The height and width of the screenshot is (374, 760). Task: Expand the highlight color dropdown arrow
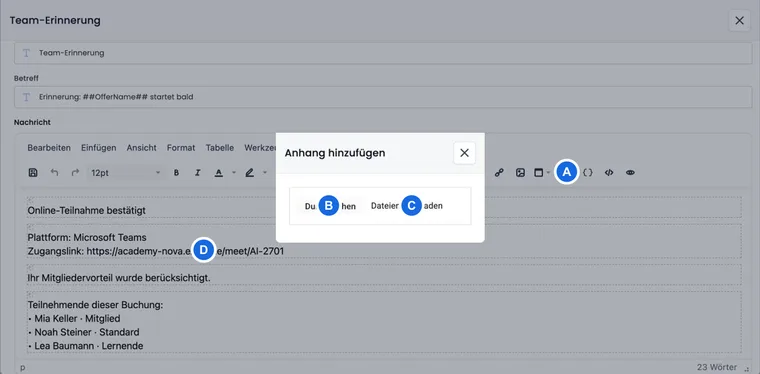tap(265, 172)
